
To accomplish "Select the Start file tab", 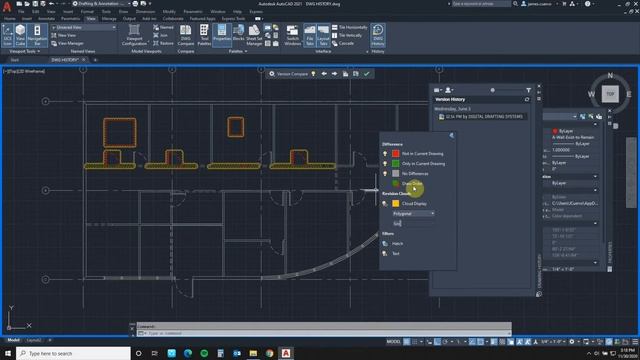I will coord(15,60).
